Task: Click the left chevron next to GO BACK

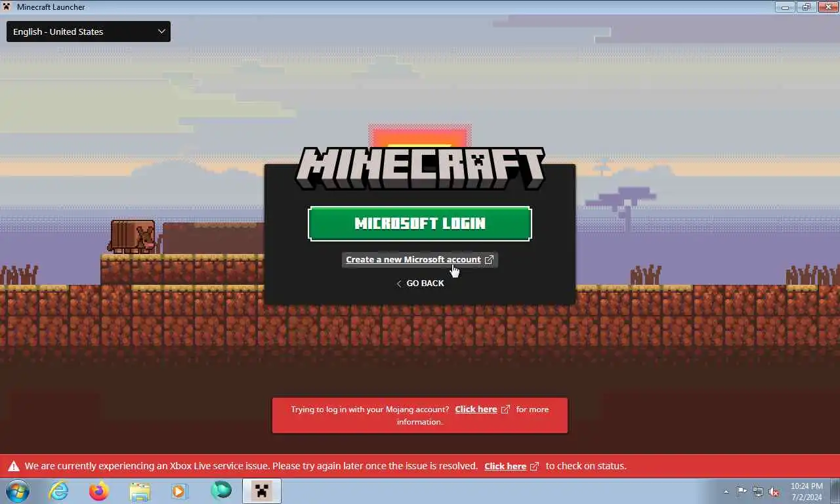Action: [398, 283]
